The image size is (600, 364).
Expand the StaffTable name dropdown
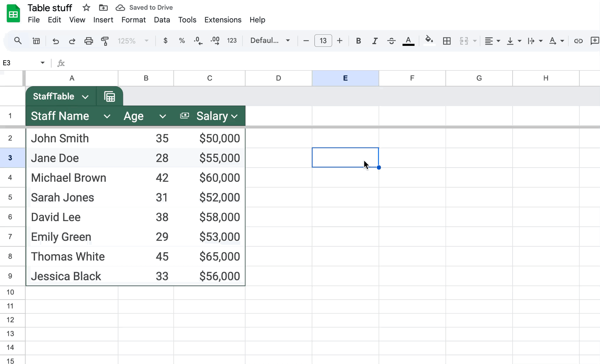coord(85,97)
